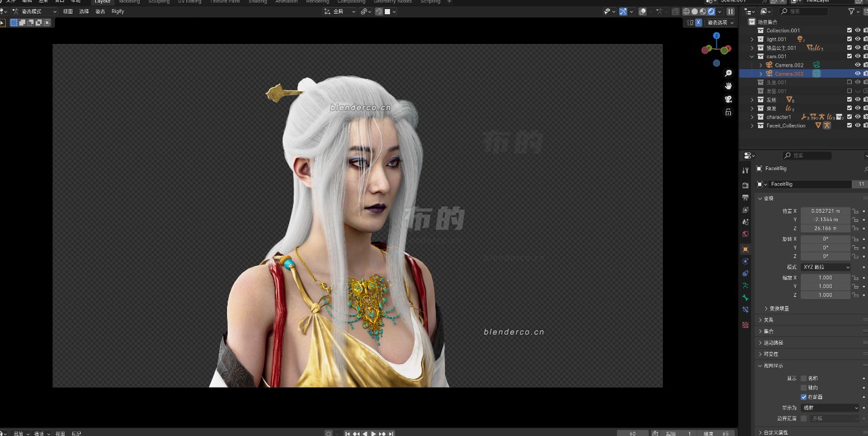Open the 姿态 menu in viewport header

coord(100,12)
